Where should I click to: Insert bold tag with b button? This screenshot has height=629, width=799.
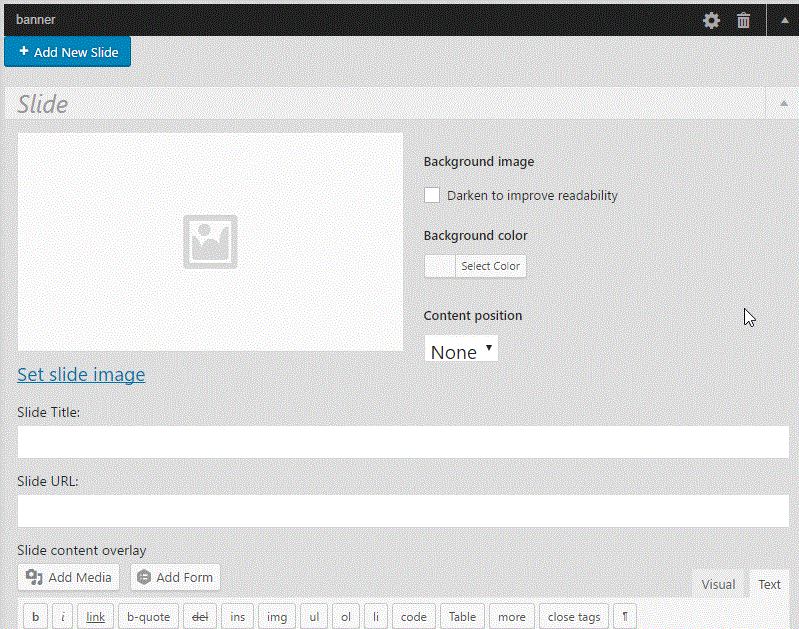point(36,617)
